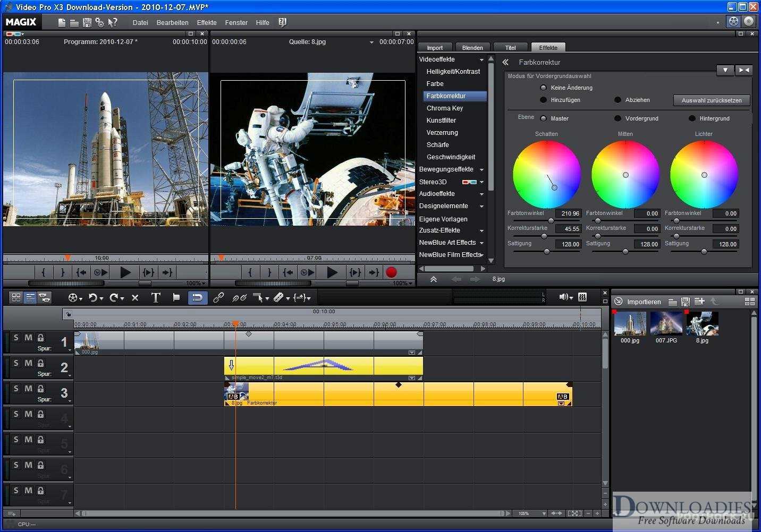Switch to the Import tab
The width and height of the screenshot is (761, 532).
point(435,48)
